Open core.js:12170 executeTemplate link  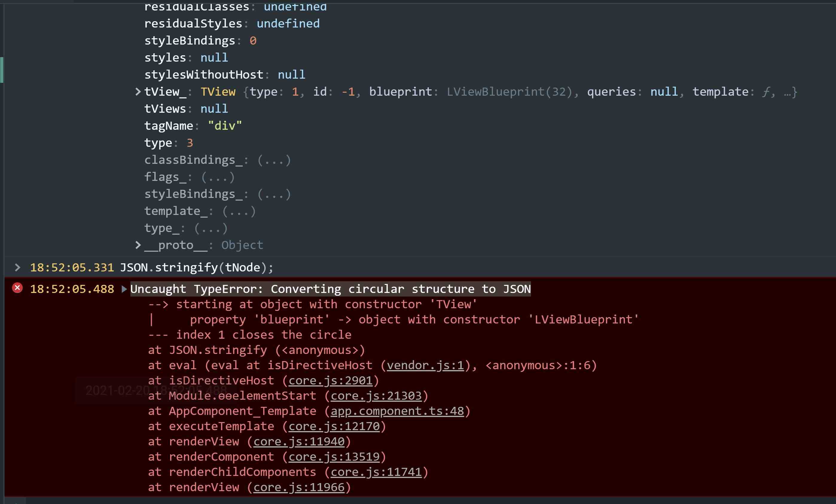coord(334,426)
